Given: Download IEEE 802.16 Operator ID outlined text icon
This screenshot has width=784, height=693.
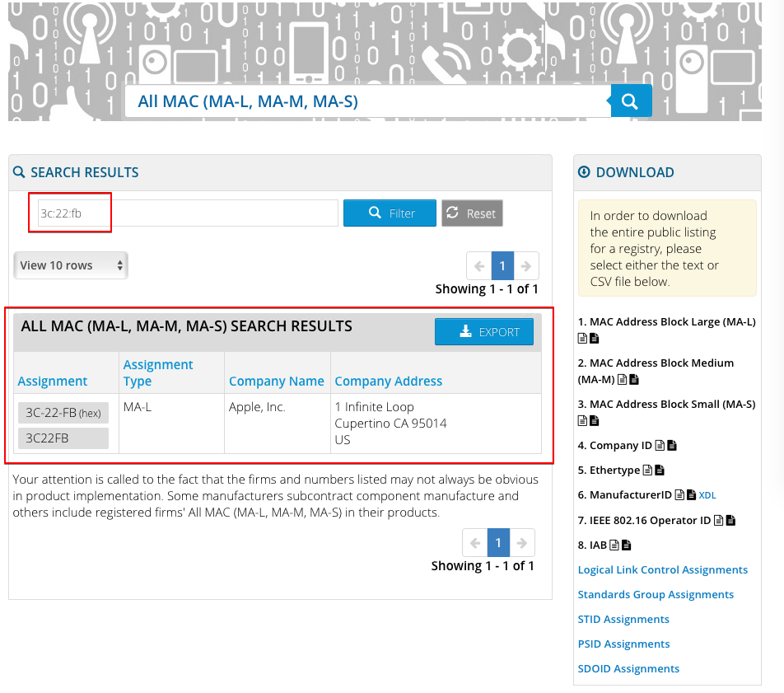Looking at the screenshot, I should click(718, 521).
